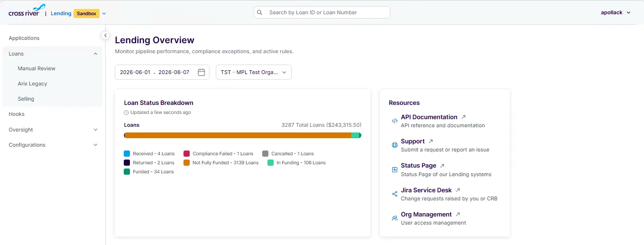Expand the Configurations sidebar section
Screen dimensions: 644x245
(x=95, y=145)
